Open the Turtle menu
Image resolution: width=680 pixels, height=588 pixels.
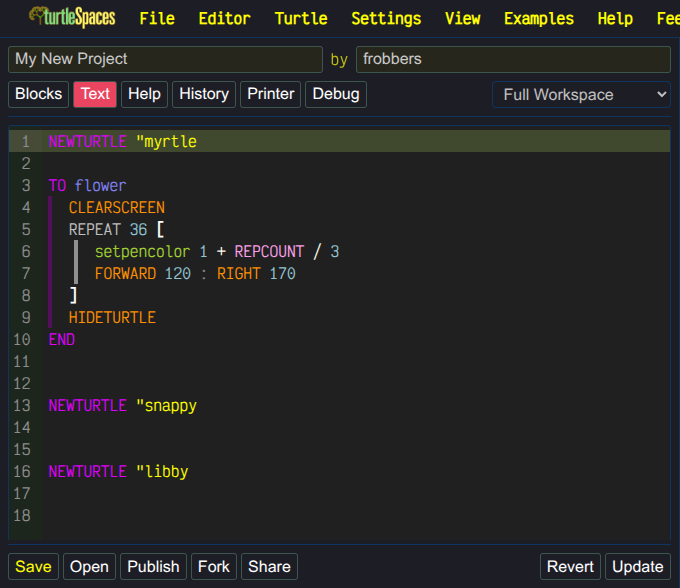coord(301,19)
